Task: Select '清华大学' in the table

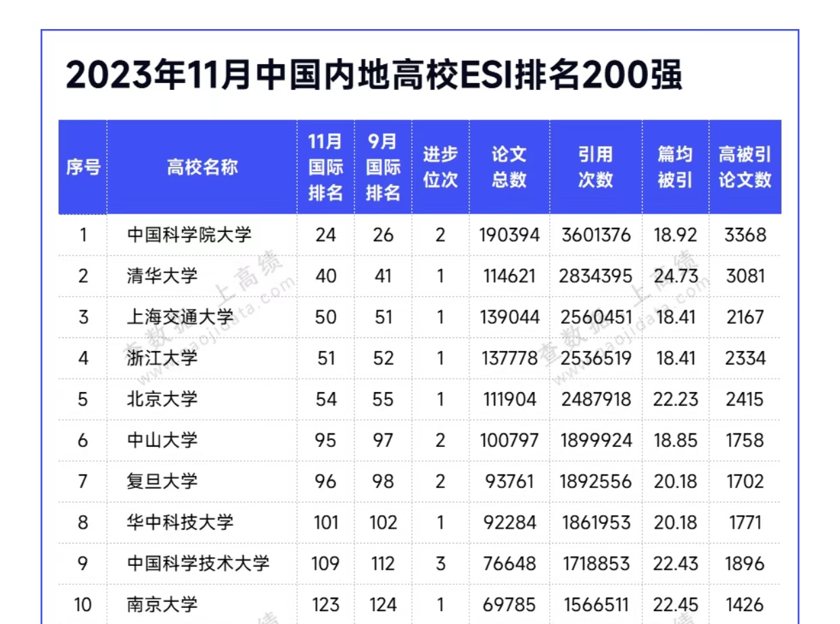Action: pyautogui.click(x=162, y=276)
